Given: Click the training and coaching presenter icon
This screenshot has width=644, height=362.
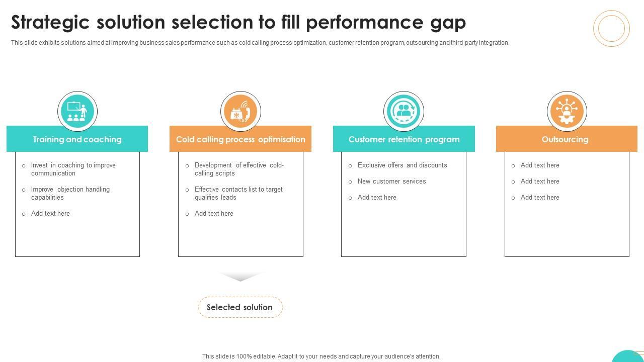Looking at the screenshot, I should (77, 111).
